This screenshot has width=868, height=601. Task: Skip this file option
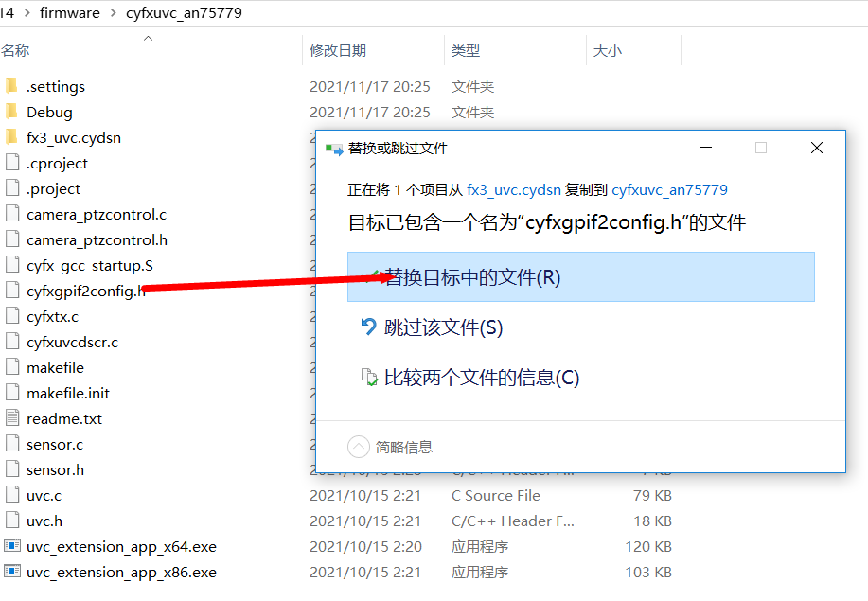[x=443, y=327]
